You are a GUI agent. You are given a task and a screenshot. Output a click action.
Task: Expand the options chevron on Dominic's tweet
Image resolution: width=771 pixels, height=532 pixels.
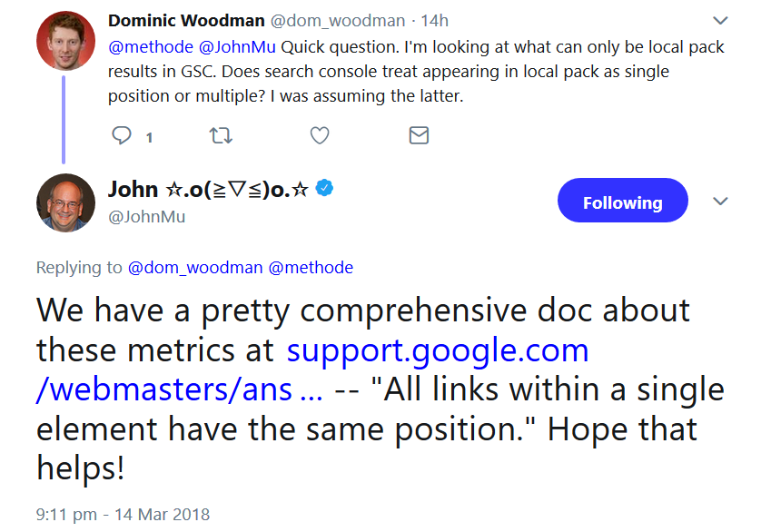pyautogui.click(x=720, y=20)
